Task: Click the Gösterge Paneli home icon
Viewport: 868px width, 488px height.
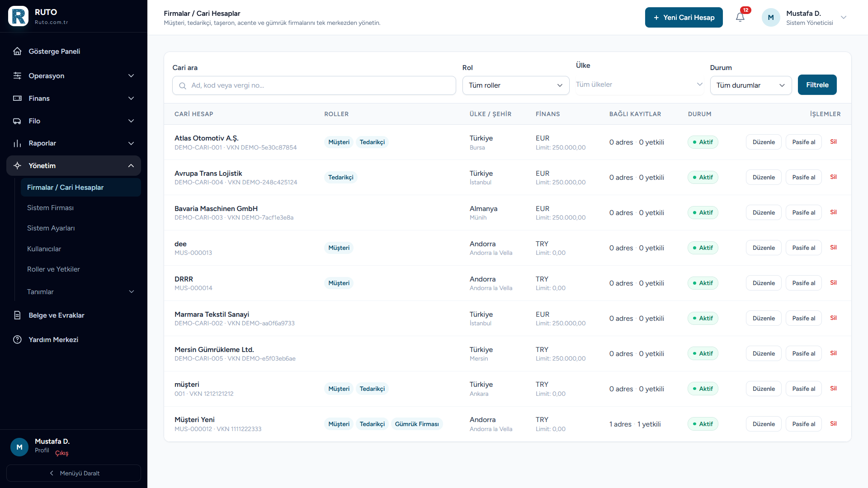Action: tap(17, 51)
